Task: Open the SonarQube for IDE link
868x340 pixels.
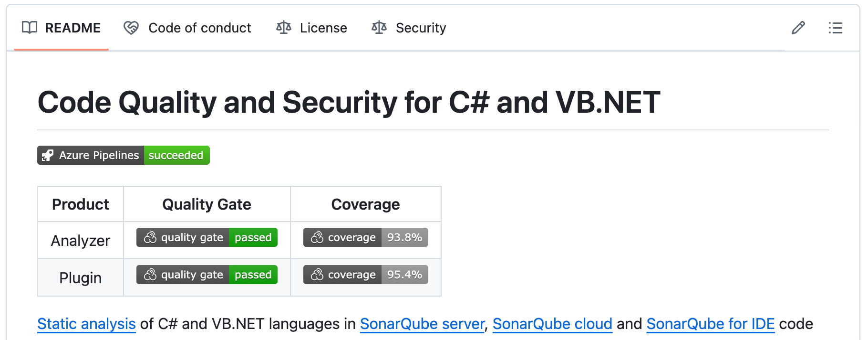Action: (710, 324)
